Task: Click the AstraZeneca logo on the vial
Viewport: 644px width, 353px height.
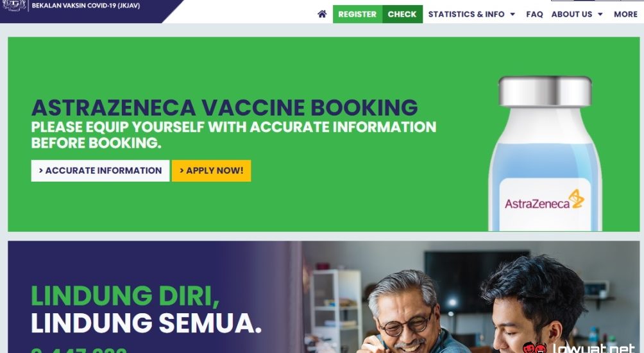Action: click(544, 200)
